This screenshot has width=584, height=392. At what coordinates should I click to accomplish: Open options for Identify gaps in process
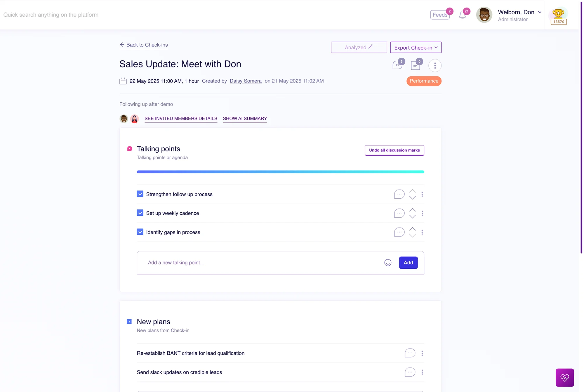click(x=422, y=232)
